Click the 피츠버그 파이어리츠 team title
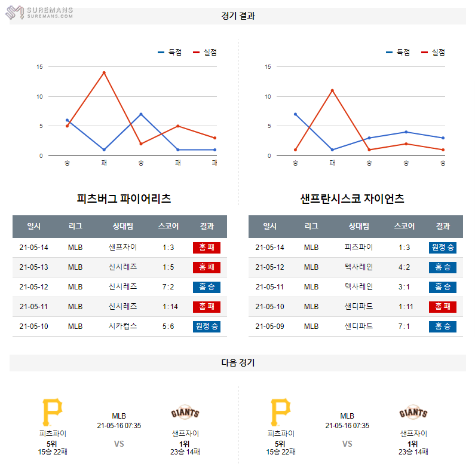 pos(124,199)
